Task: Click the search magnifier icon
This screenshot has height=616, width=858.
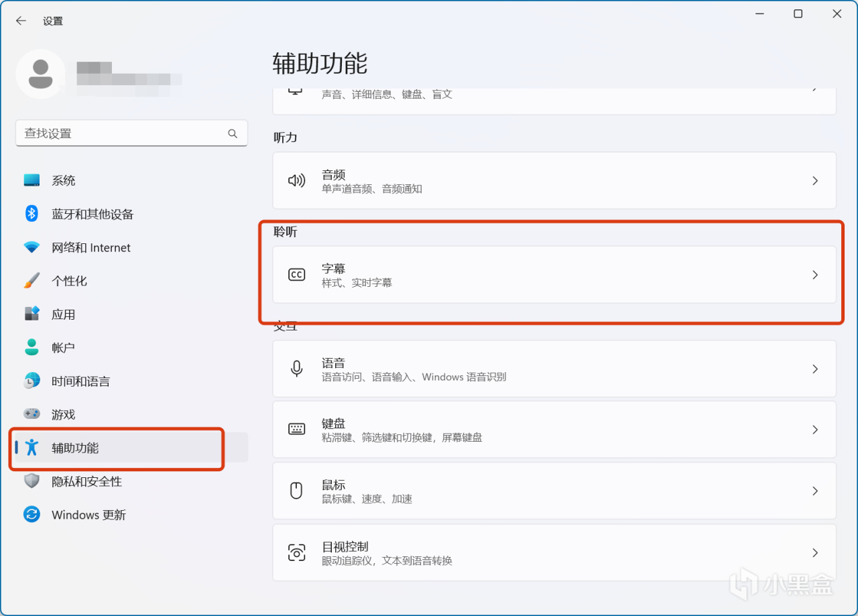Action: 233,133
